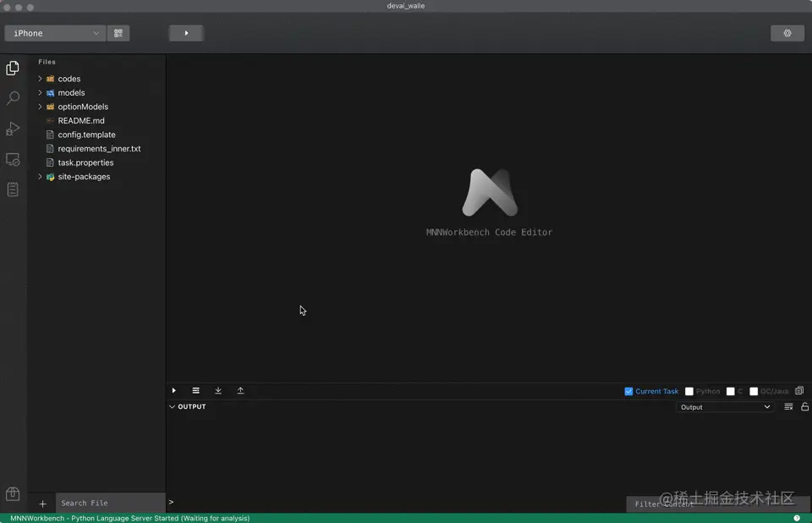812x523 pixels.
Task: Click the QR code button beside iPhone
Action: [x=118, y=33]
